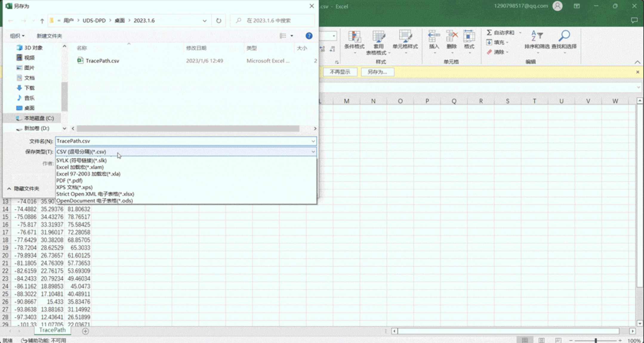The width and height of the screenshot is (644, 343).
Task: Navigate to Desktop folder in address path
Action: coord(120,21)
